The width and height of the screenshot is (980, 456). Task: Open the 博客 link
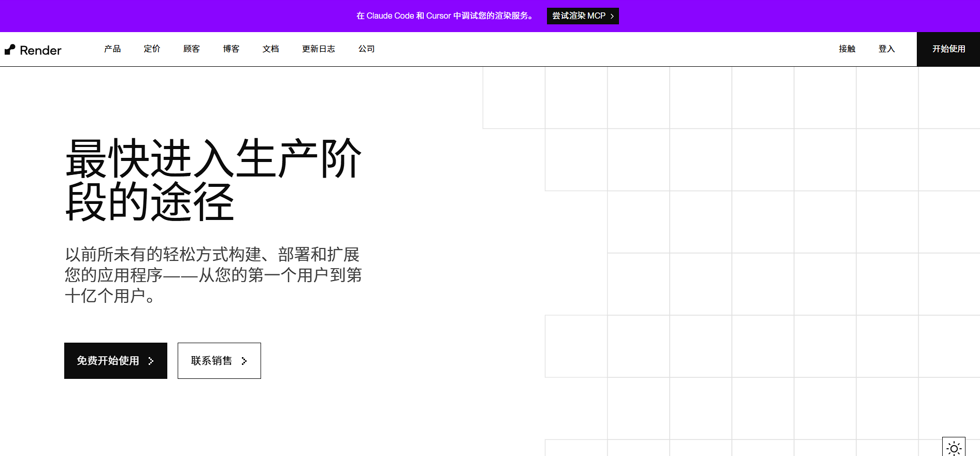(231, 49)
